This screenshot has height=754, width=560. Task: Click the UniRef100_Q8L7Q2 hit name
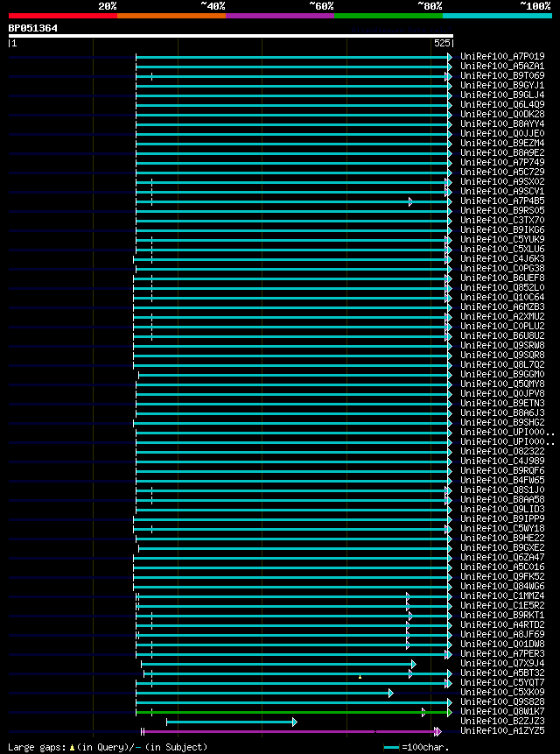502,364
